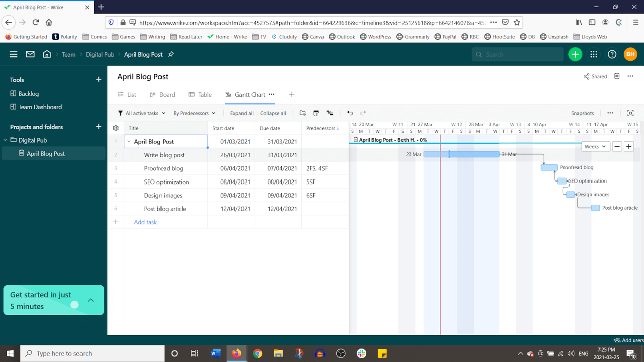Screen dimensions: 644x362
Task: Redo the last undone action
Action: (x=362, y=113)
